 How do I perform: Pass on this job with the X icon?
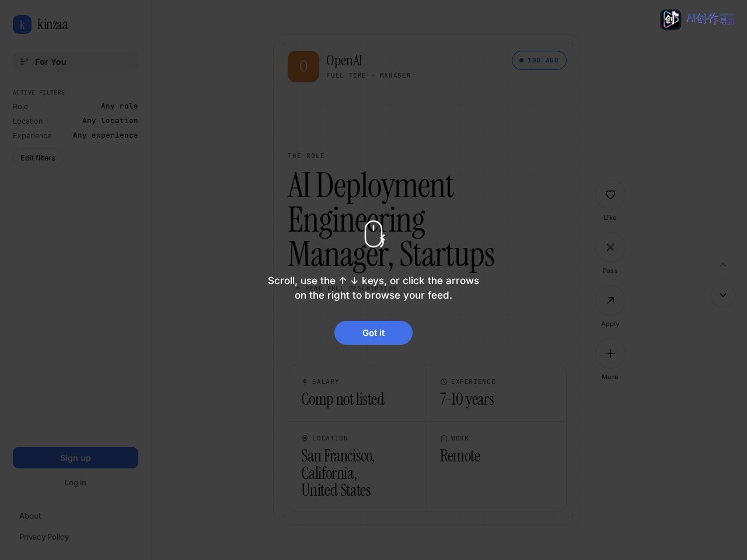[x=610, y=248]
